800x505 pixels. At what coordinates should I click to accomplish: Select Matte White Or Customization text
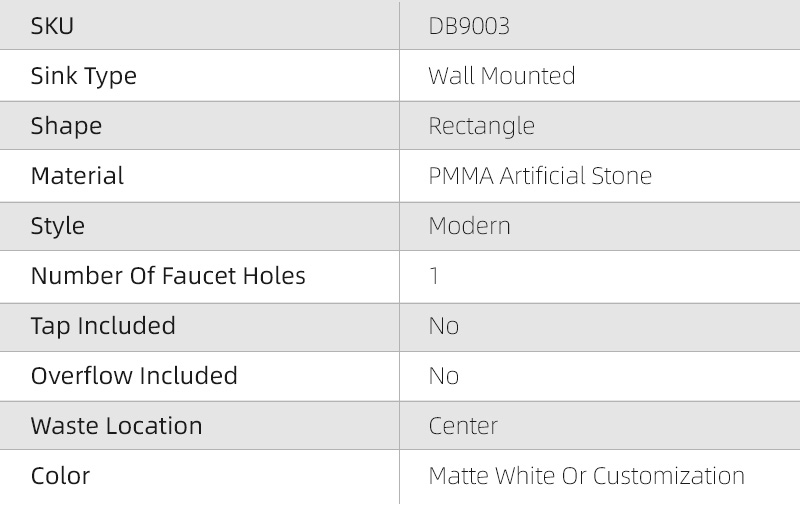click(x=586, y=476)
